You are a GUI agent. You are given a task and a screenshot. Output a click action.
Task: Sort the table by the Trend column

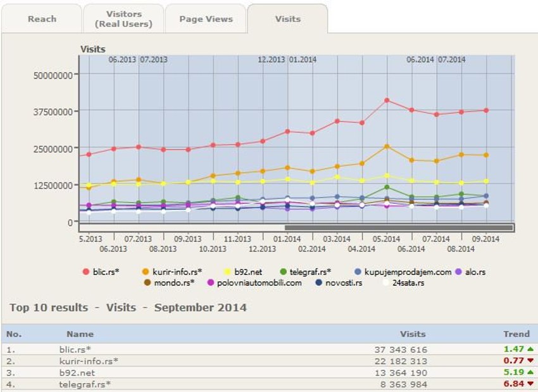click(x=518, y=334)
